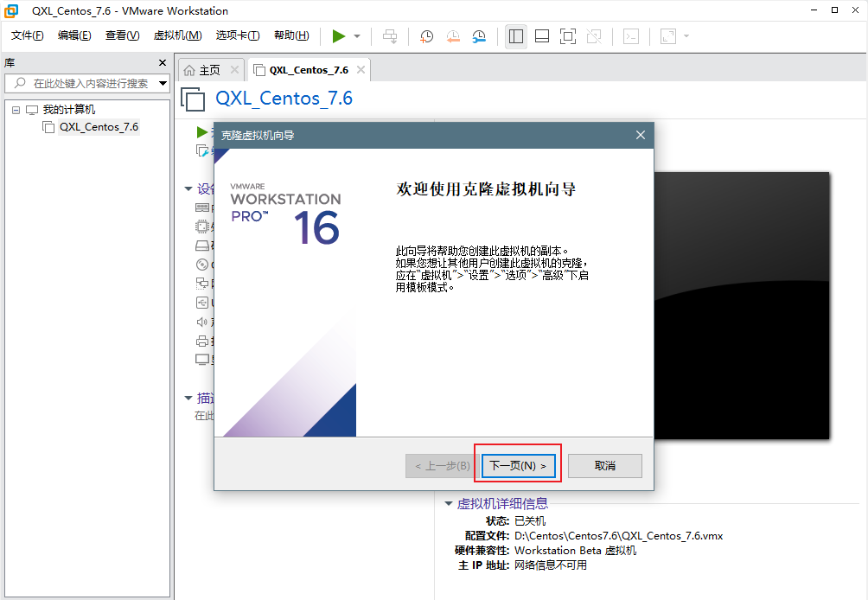Image resolution: width=868 pixels, height=600 pixels.
Task: Click the CD/DVD device icon
Action: (202, 265)
